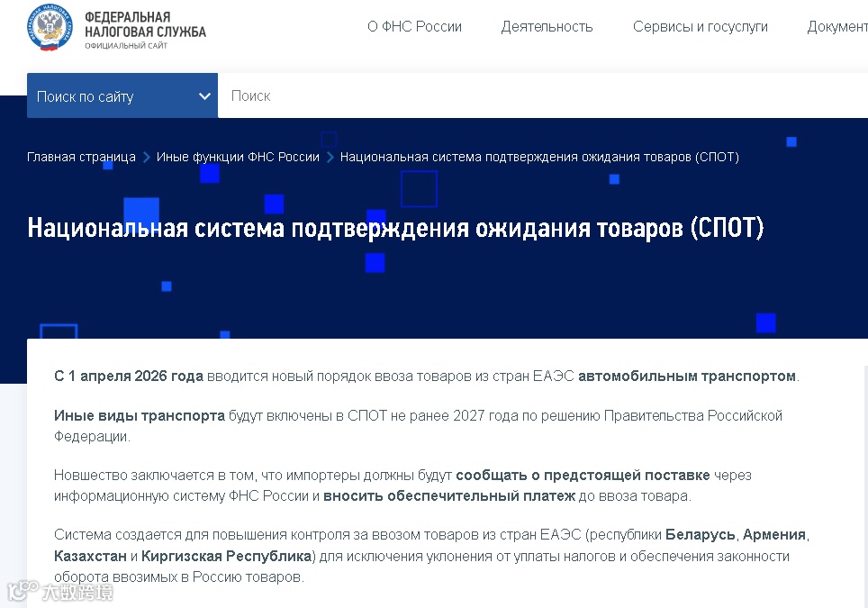Open the «Сервисы и госуслуги» menu
Screen dimensions: 868x608
701,27
